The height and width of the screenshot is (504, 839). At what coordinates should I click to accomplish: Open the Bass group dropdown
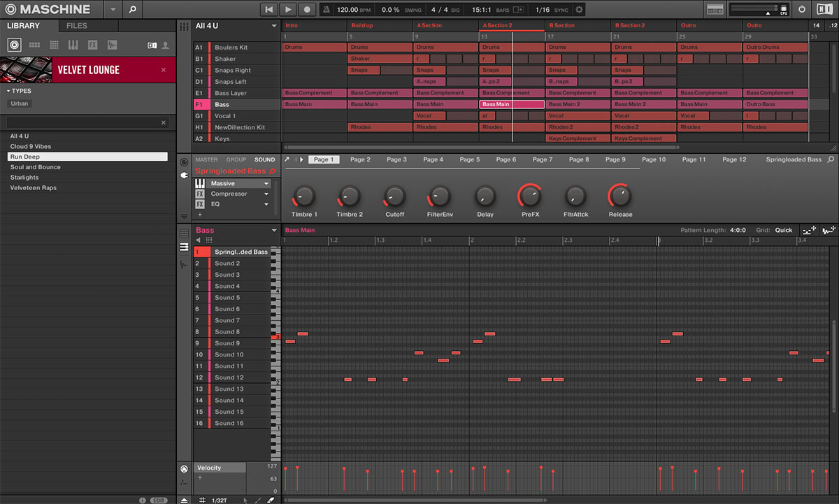[x=273, y=230]
